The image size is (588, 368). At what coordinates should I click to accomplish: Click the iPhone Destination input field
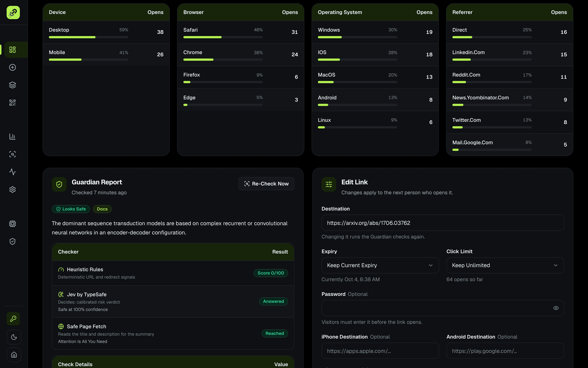(x=380, y=351)
